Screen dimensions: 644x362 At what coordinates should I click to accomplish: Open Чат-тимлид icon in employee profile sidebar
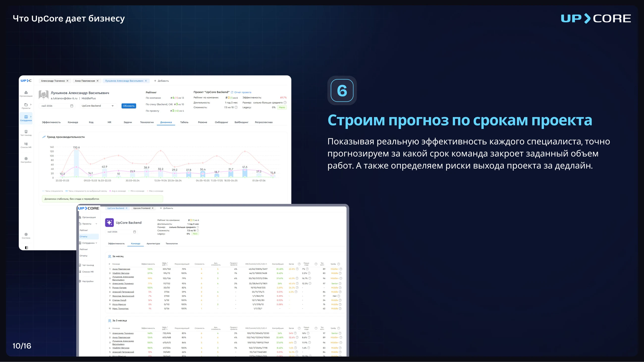(x=26, y=131)
